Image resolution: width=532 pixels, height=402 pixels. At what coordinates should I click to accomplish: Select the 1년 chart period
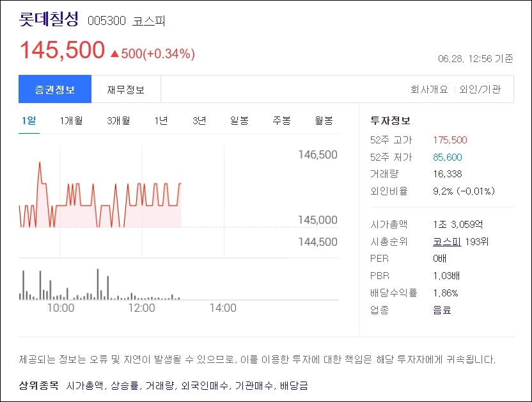[x=161, y=120]
